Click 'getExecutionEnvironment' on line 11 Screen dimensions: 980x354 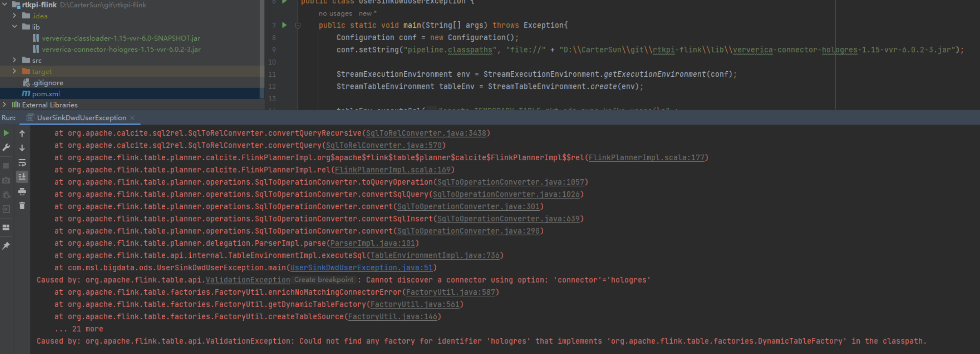(x=655, y=74)
